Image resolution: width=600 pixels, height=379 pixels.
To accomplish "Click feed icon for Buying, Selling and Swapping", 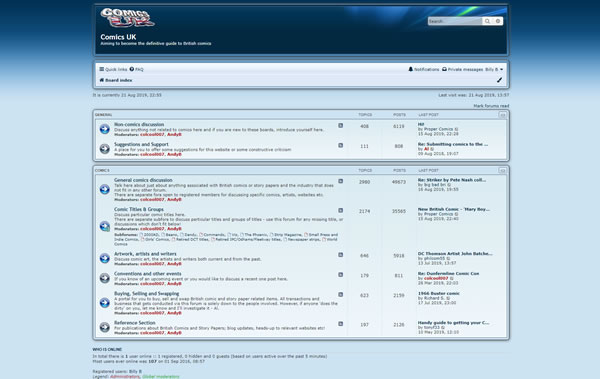I will coord(341,295).
